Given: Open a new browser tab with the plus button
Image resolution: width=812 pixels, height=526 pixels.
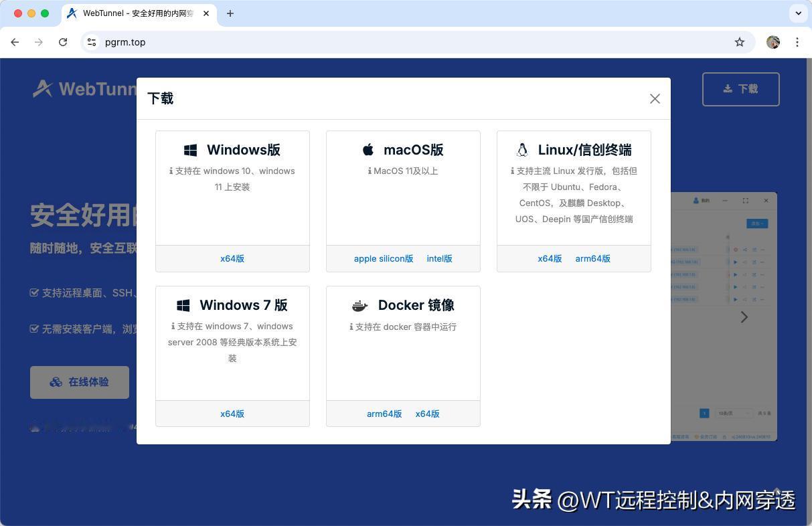Looking at the screenshot, I should coord(230,13).
